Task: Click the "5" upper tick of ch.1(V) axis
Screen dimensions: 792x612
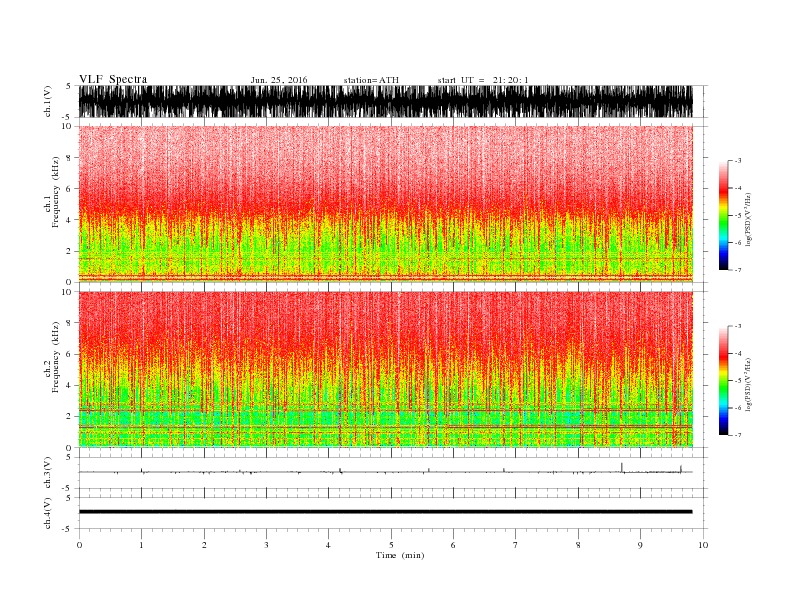Action: (x=68, y=86)
